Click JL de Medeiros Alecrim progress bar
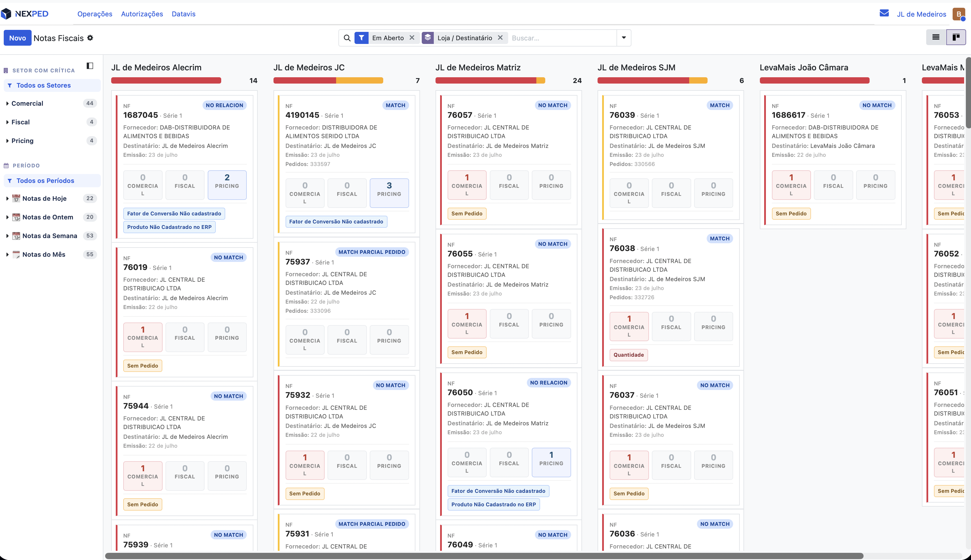Image resolution: width=971 pixels, height=560 pixels. point(166,80)
